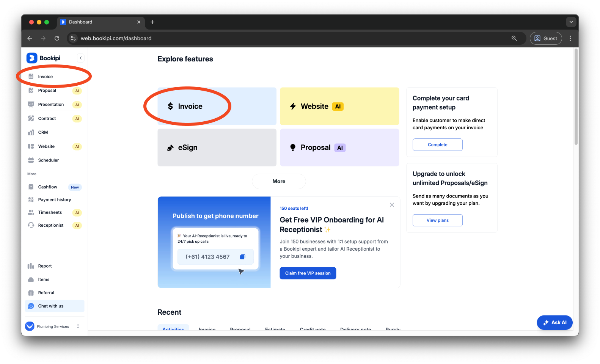The image size is (600, 364).
Task: Click the Explore features heading
Action: (185, 59)
